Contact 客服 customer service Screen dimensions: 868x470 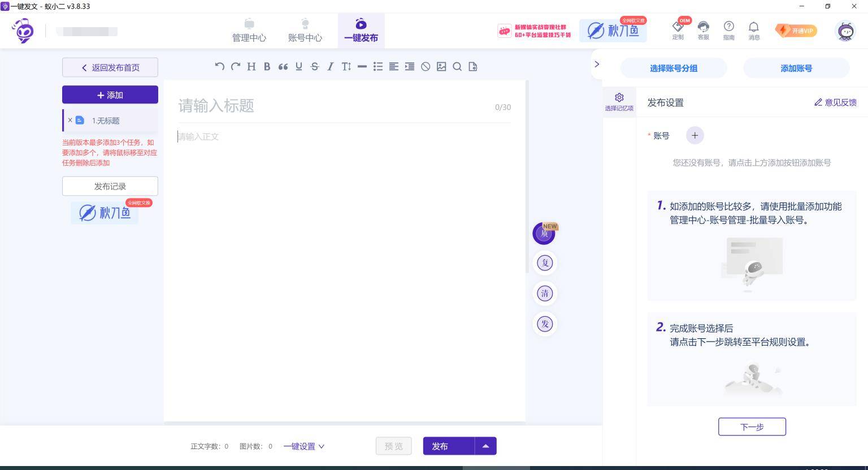pyautogui.click(x=704, y=30)
